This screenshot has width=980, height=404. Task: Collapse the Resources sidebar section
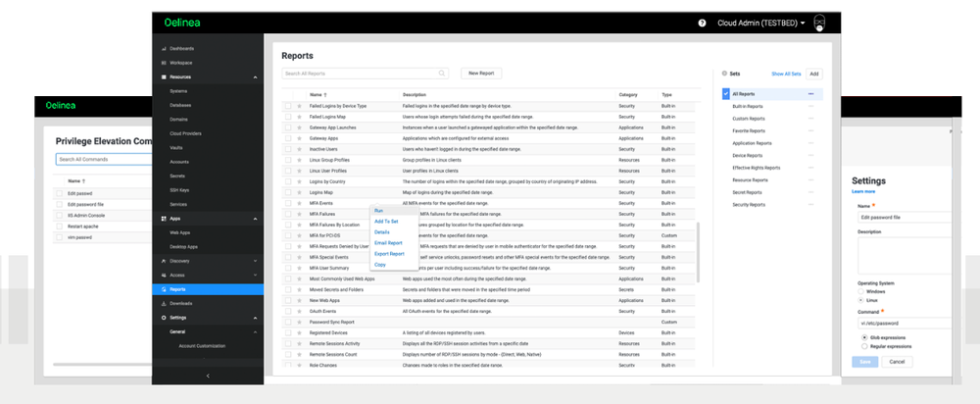pyautogui.click(x=255, y=76)
